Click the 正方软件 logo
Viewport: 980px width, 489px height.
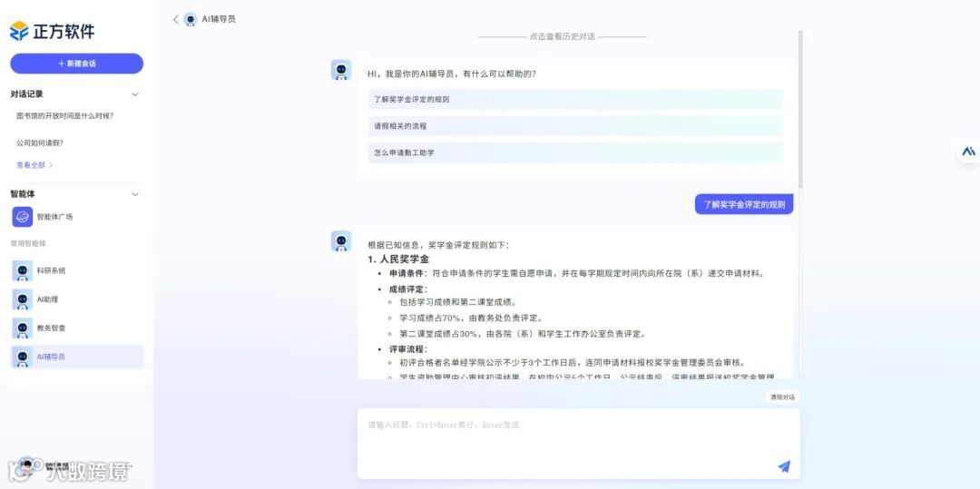tap(53, 31)
